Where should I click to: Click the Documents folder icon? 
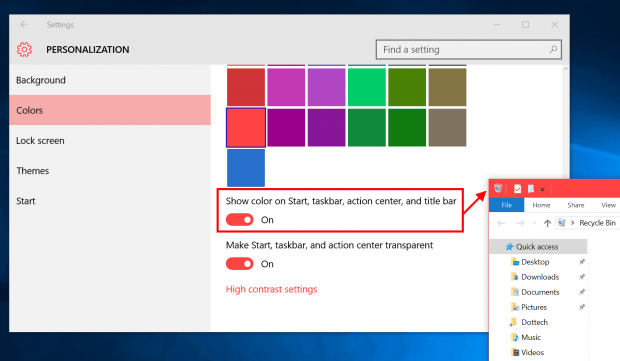coord(515,292)
